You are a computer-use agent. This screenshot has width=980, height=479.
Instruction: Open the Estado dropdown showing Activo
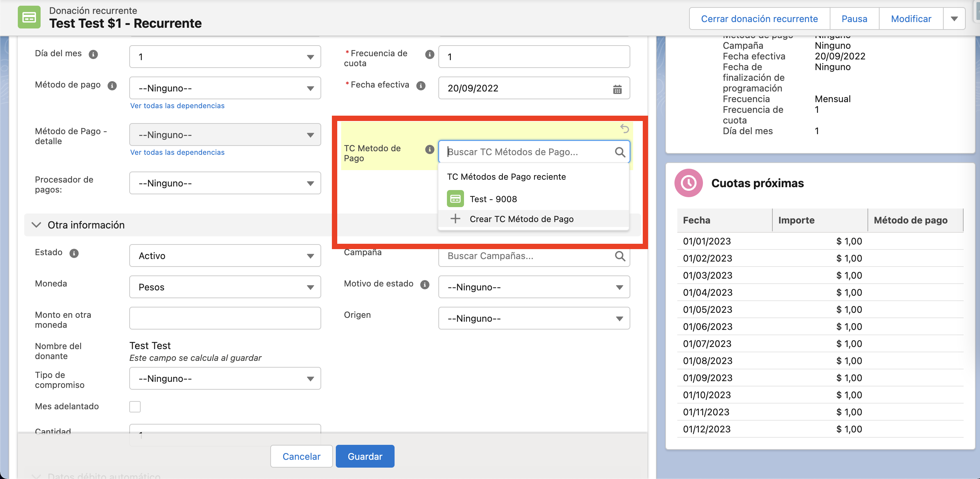[225, 256]
